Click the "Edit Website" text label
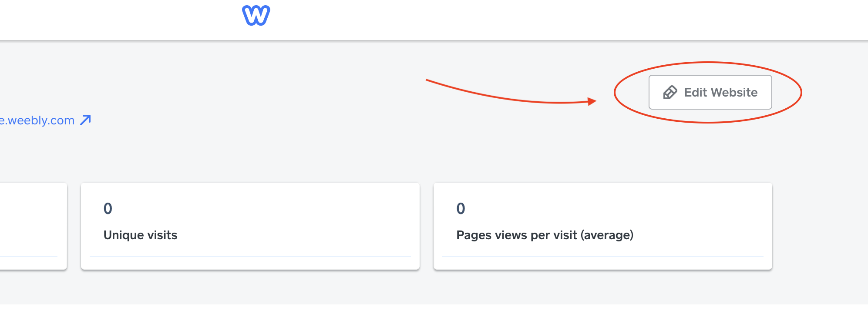Image resolution: width=868 pixels, height=314 pixels. [720, 93]
